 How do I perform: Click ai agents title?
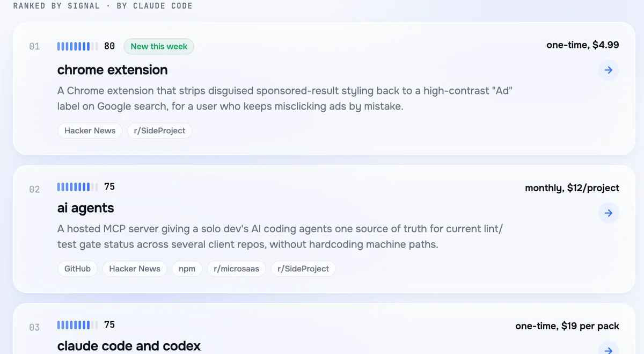(86, 208)
